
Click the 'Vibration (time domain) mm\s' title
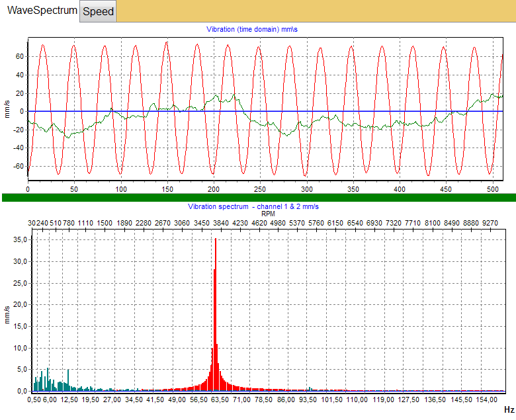(252, 29)
